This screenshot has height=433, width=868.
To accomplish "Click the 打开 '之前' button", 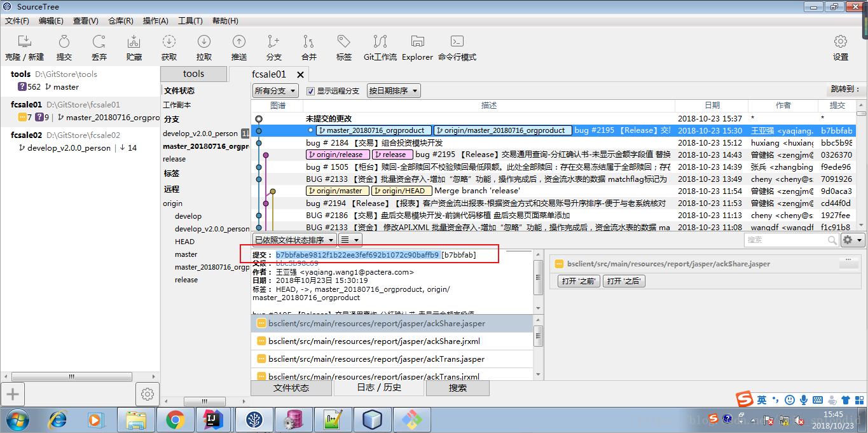I will 579,281.
